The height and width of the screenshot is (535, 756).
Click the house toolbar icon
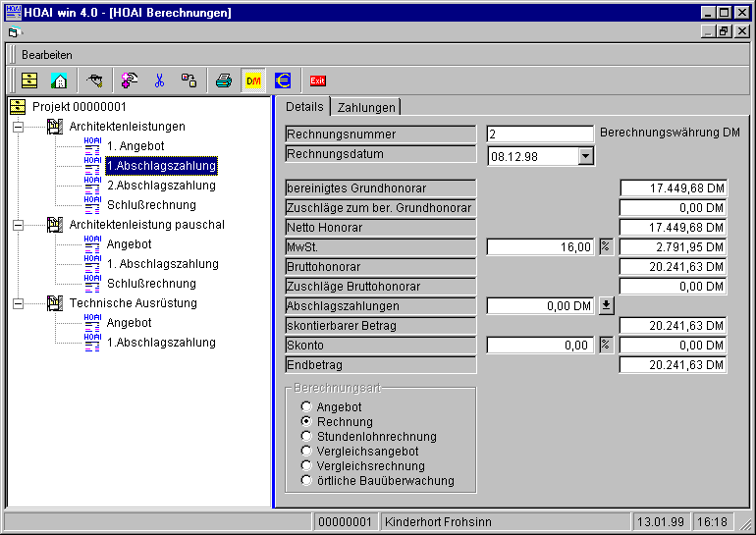pos(59,80)
